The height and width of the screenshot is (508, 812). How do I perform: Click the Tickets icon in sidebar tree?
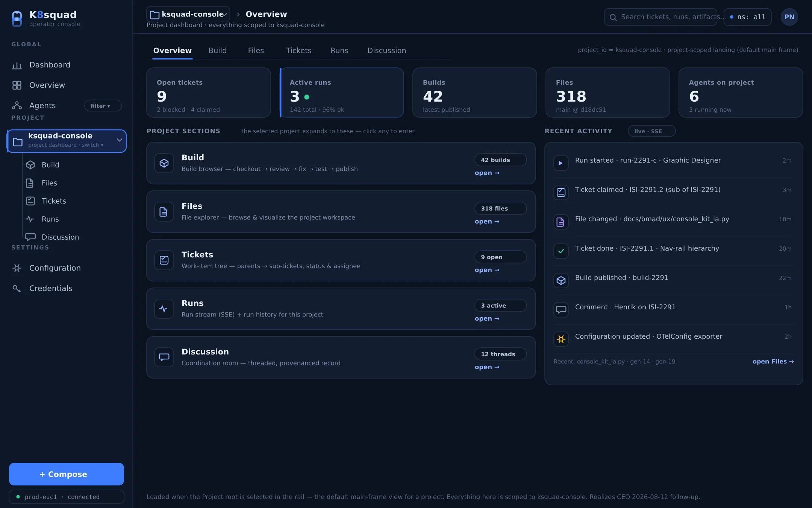point(30,201)
